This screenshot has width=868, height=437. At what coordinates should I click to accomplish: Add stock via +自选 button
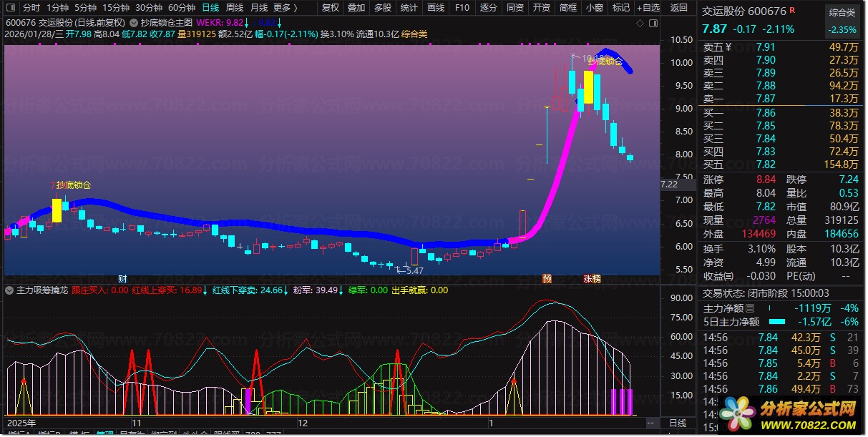pyautogui.click(x=646, y=8)
